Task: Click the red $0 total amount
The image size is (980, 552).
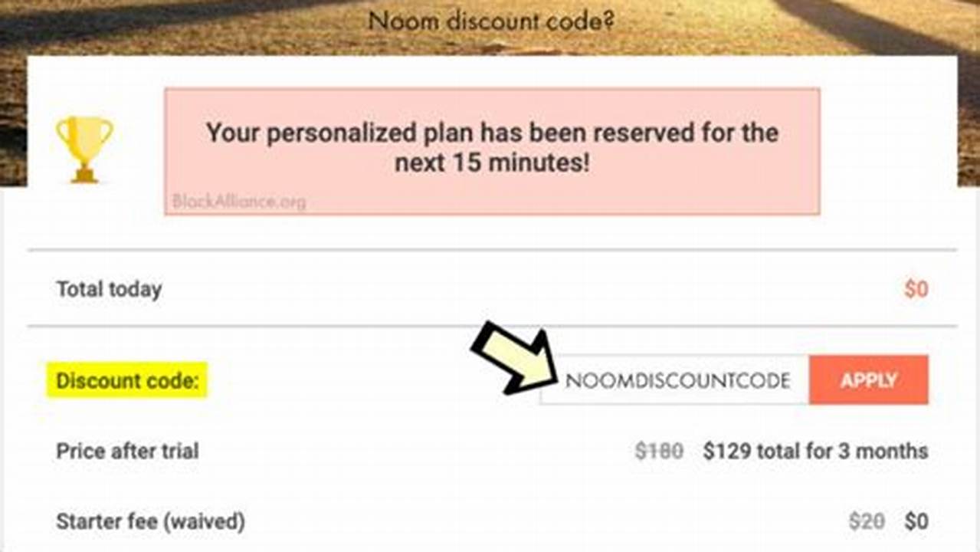Action: 917,288
